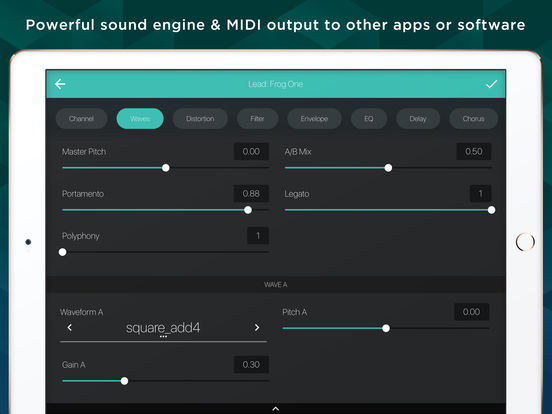The width and height of the screenshot is (552, 414).
Task: Click the Legato slider handle
Action: (491, 210)
